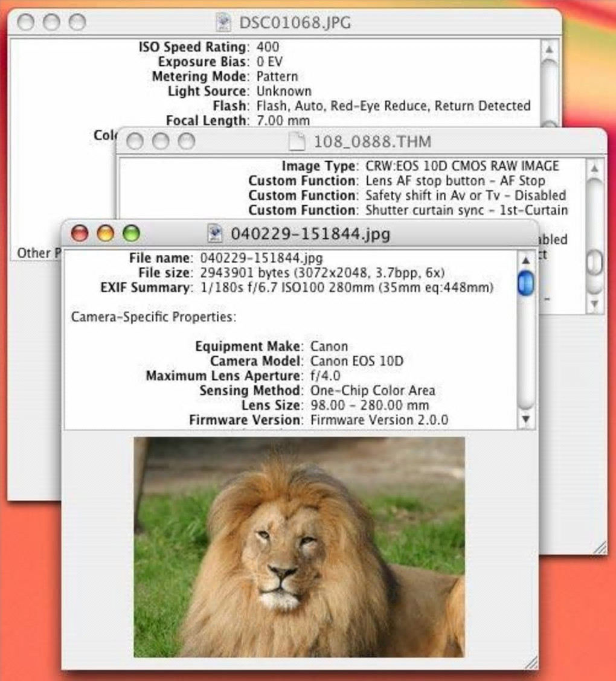This screenshot has height=681, width=616.
Task: Click Image Type value CRW:EOS 10D CMOS RAW IMAGE
Action: click(462, 166)
